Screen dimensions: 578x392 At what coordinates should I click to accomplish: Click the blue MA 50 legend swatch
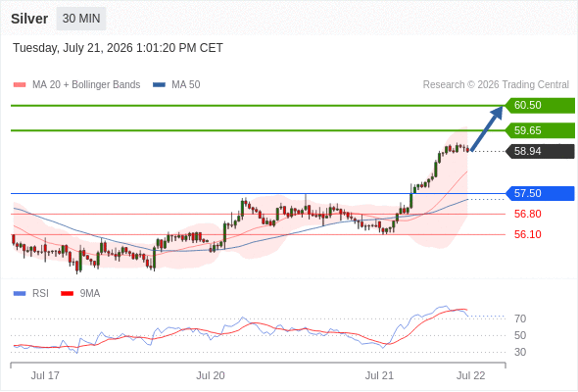[160, 85]
